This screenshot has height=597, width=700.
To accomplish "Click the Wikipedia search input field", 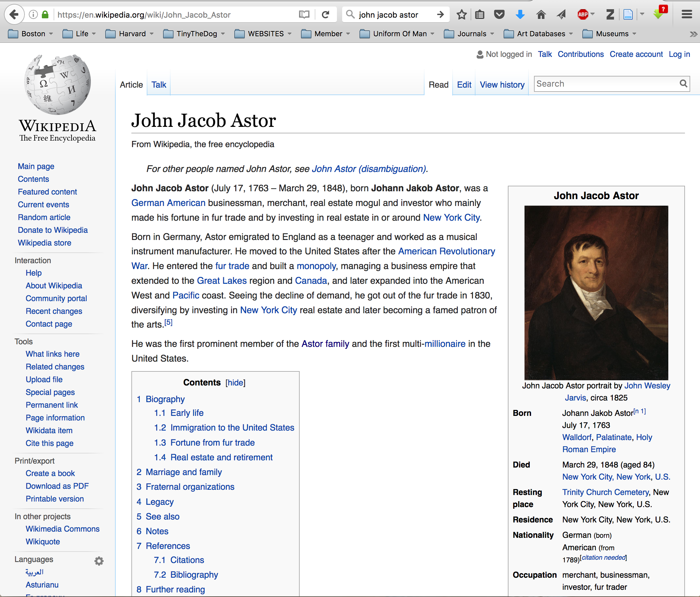I will tap(607, 84).
